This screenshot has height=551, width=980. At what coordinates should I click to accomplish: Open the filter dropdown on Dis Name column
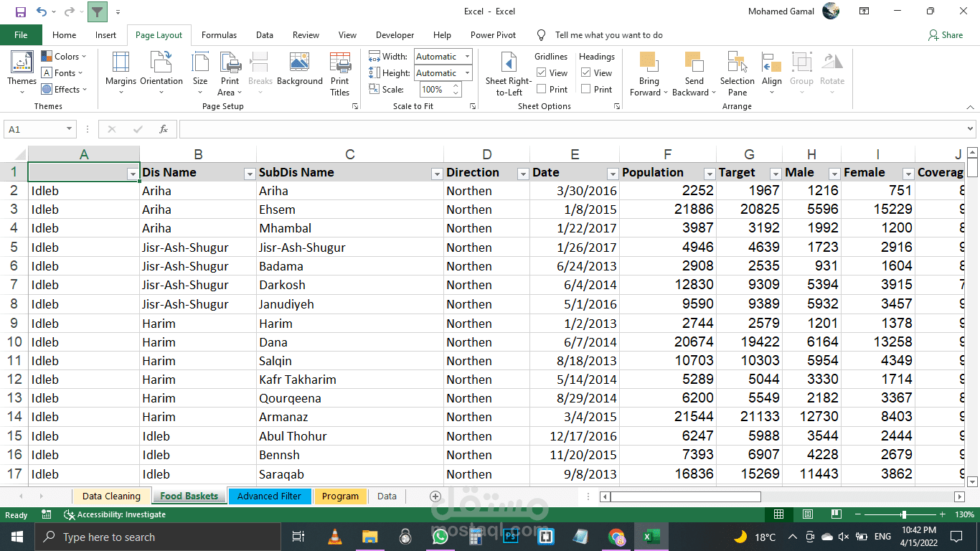[249, 174]
